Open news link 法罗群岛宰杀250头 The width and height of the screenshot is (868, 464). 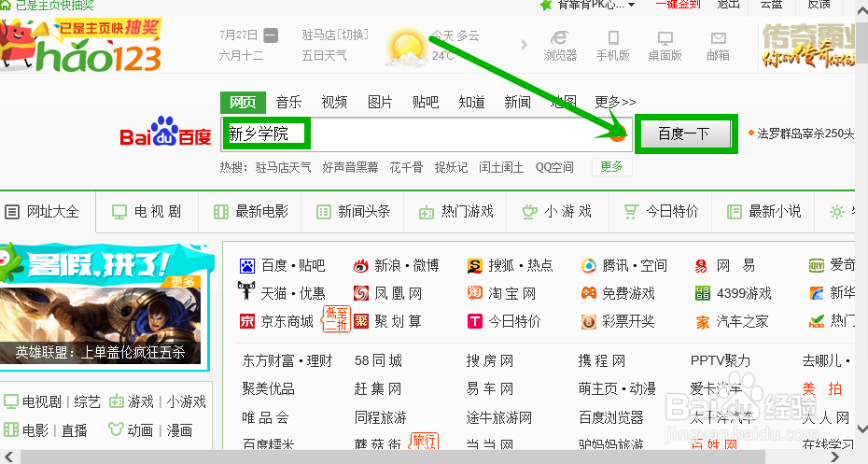(805, 134)
